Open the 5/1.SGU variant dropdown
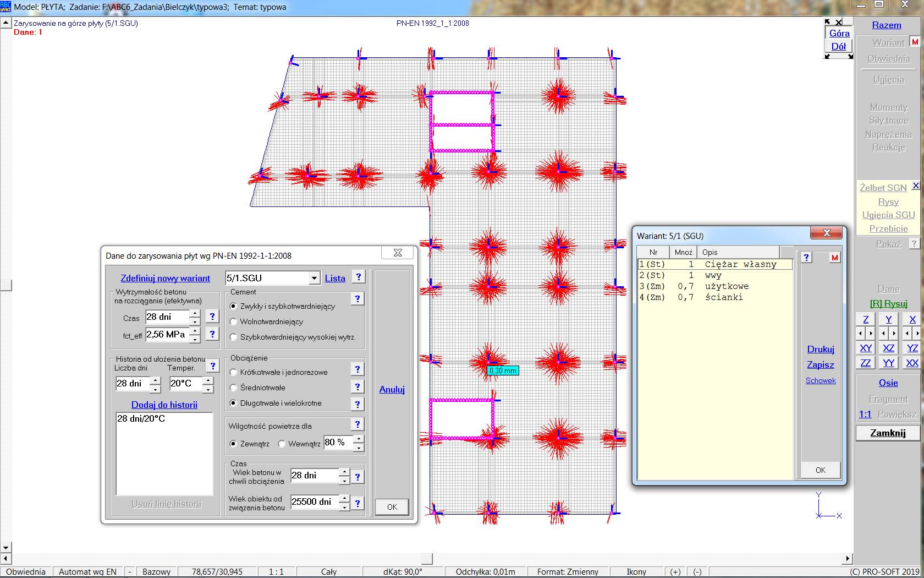Screen dimensions: 924x578 click(314, 279)
